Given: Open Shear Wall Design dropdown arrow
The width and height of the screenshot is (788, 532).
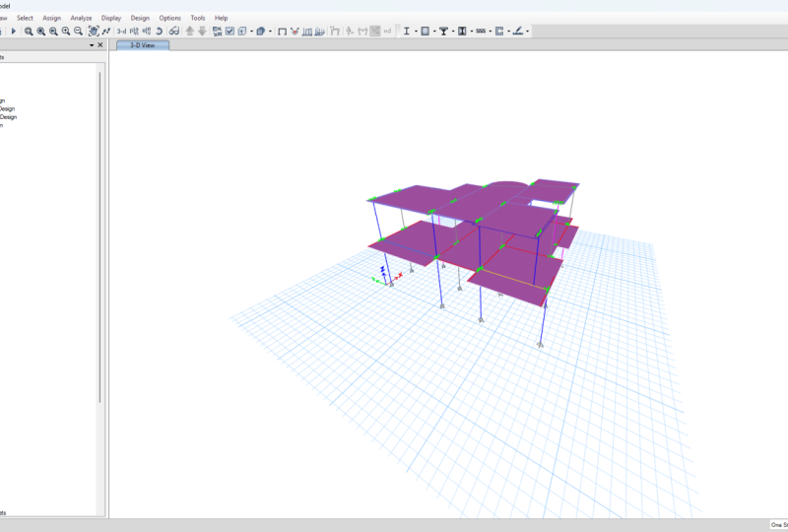Looking at the screenshot, I should (508, 32).
